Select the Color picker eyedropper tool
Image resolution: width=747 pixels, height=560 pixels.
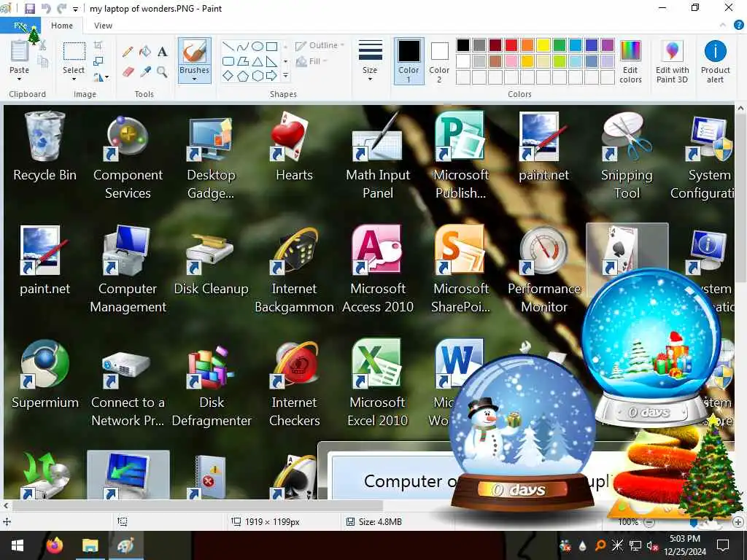[145, 72]
